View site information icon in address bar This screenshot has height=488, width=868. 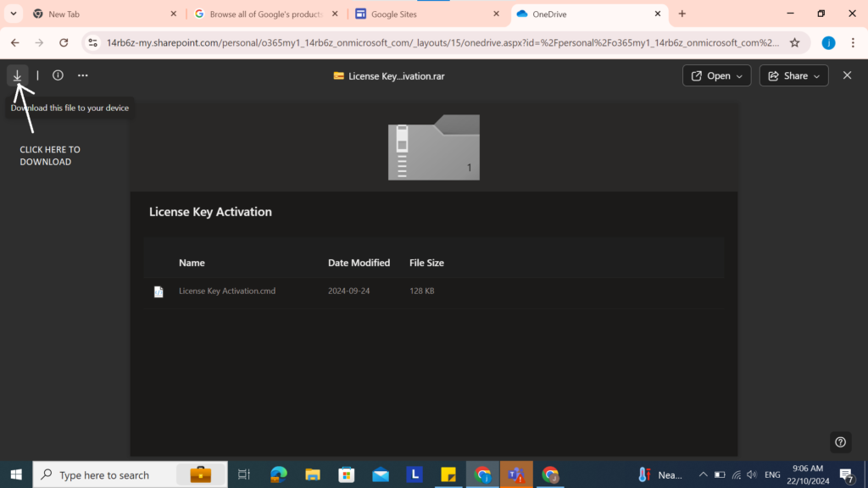(x=93, y=42)
